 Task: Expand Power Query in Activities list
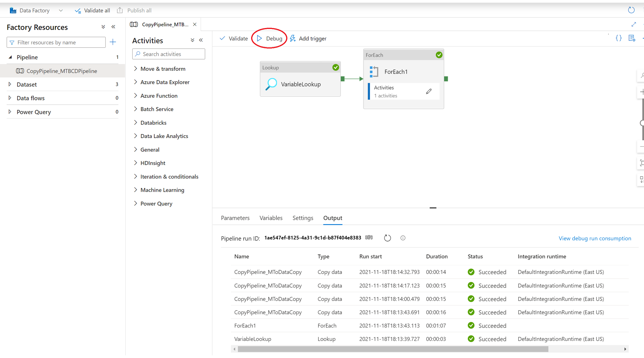pos(136,204)
